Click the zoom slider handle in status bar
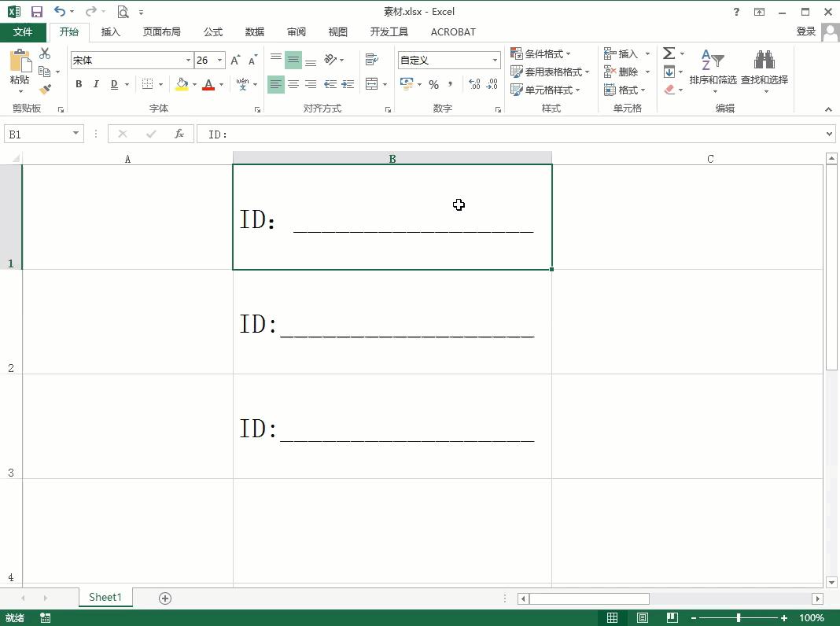The width and height of the screenshot is (840, 626). click(x=738, y=618)
